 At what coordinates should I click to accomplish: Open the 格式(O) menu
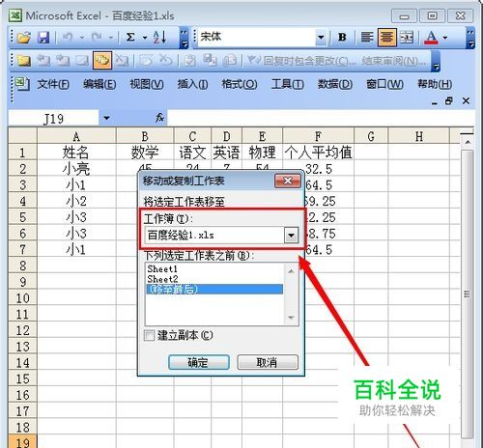(x=240, y=84)
